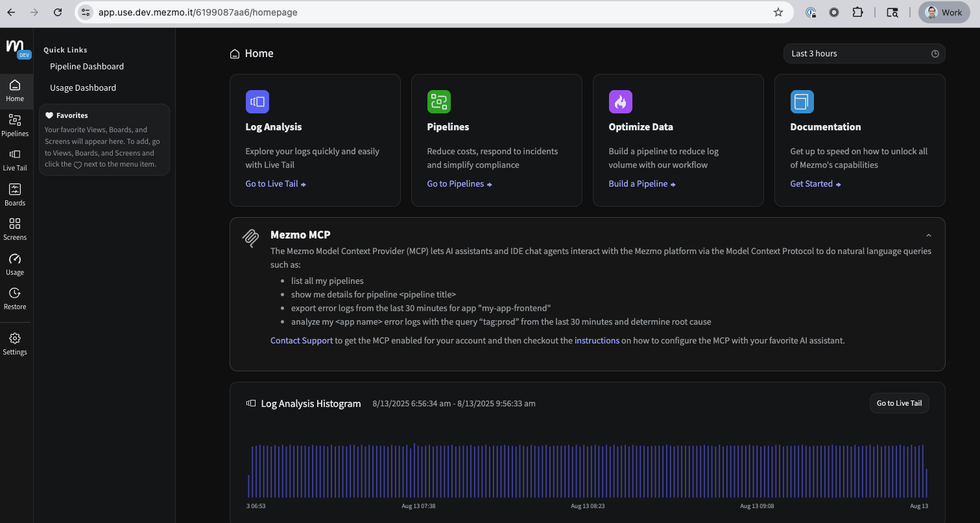Viewport: 980px width, 523px height.
Task: Click the home icon beside Home heading
Action: pyautogui.click(x=235, y=54)
